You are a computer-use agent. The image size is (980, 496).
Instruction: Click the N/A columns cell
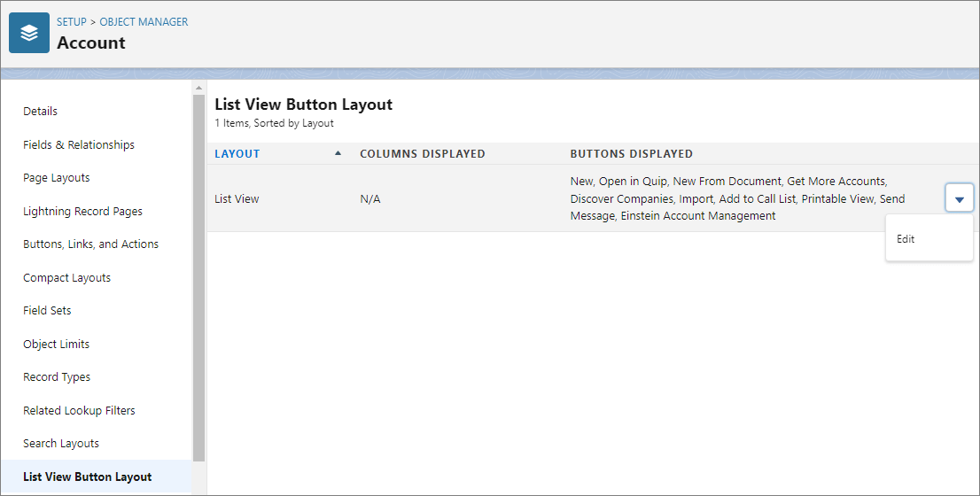(370, 198)
